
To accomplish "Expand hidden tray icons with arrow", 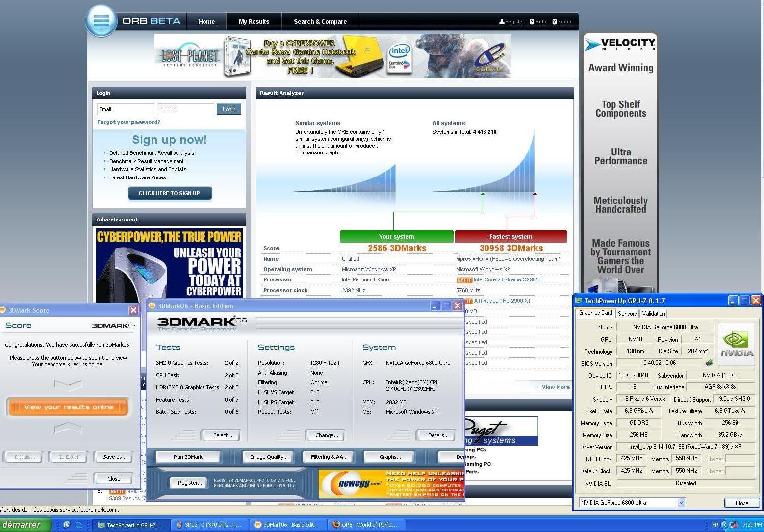I will tap(724, 525).
